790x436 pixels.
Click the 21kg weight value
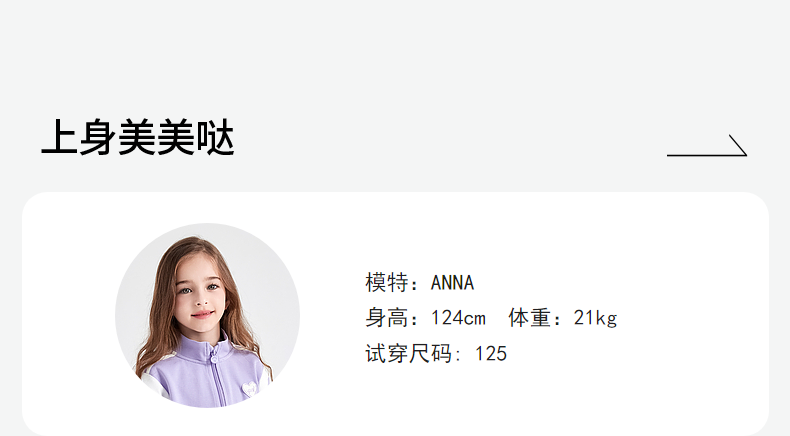[x=596, y=319]
